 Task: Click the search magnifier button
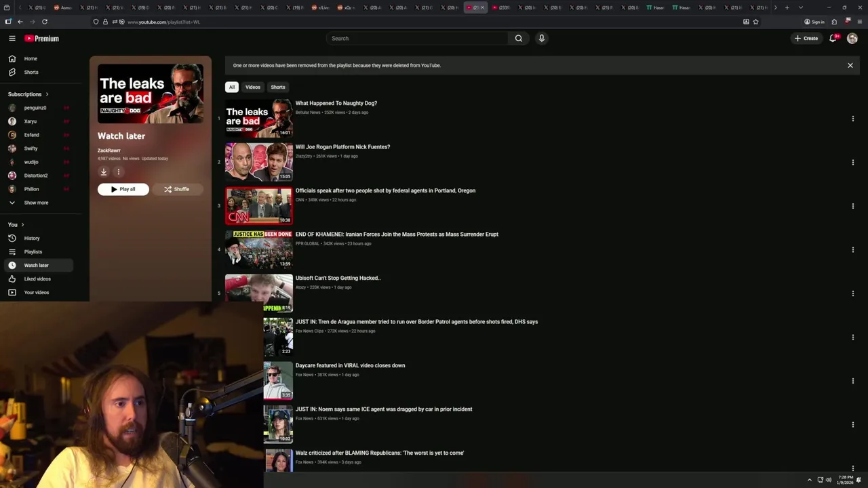pyautogui.click(x=519, y=39)
